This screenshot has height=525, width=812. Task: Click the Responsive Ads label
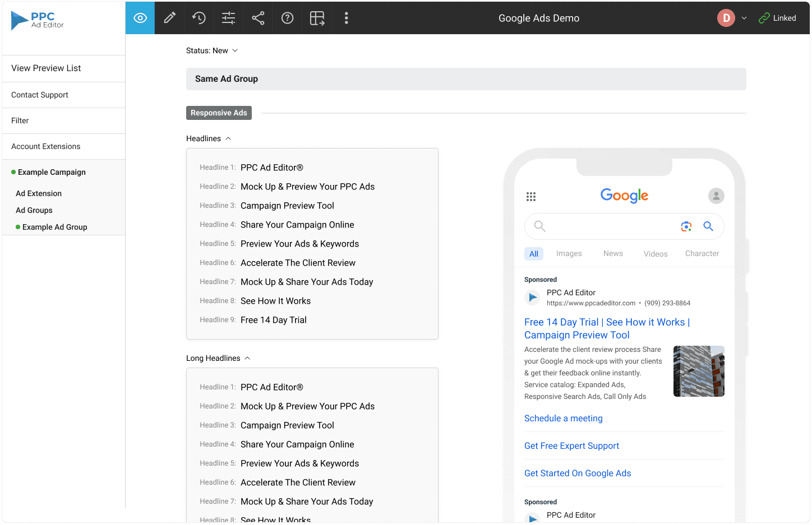point(219,113)
